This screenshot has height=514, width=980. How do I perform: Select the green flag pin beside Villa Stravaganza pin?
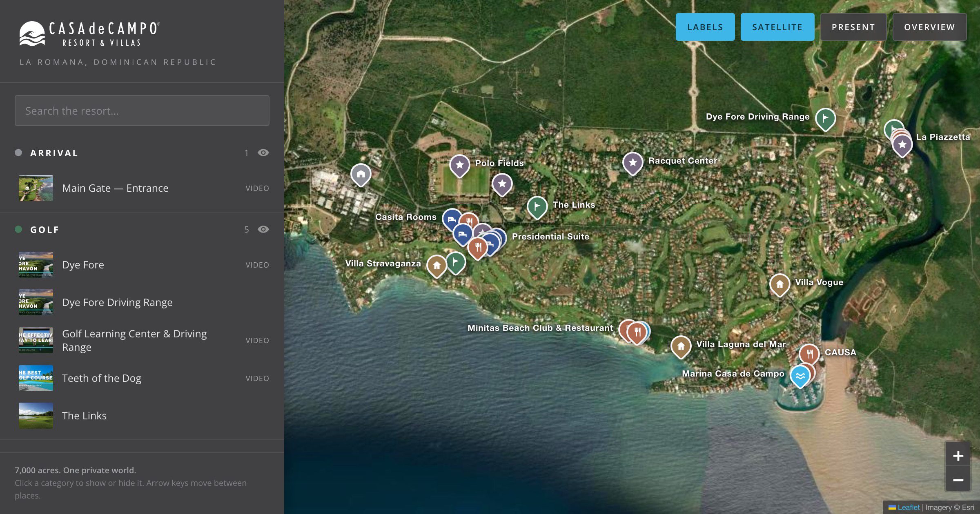click(456, 262)
